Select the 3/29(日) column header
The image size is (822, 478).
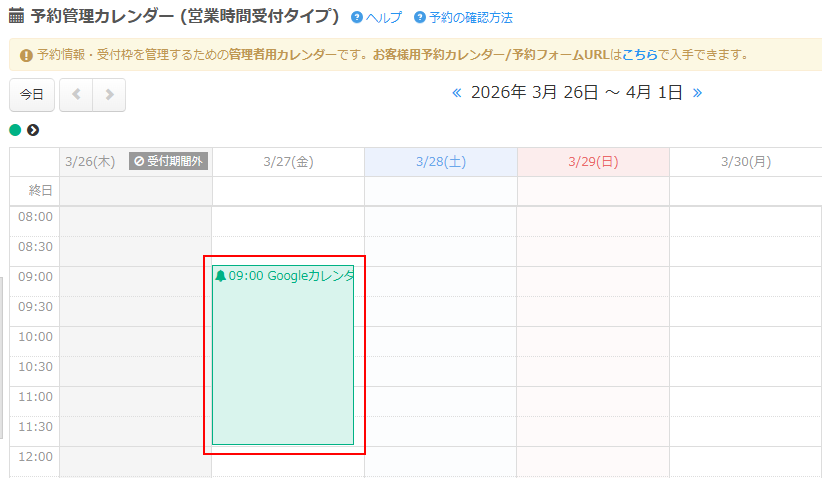click(593, 161)
